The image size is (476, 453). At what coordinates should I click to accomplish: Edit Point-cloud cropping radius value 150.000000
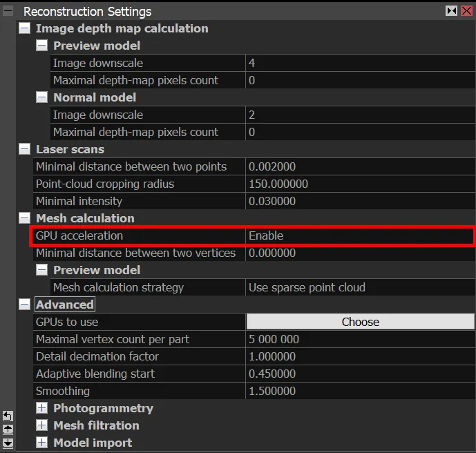[361, 184]
